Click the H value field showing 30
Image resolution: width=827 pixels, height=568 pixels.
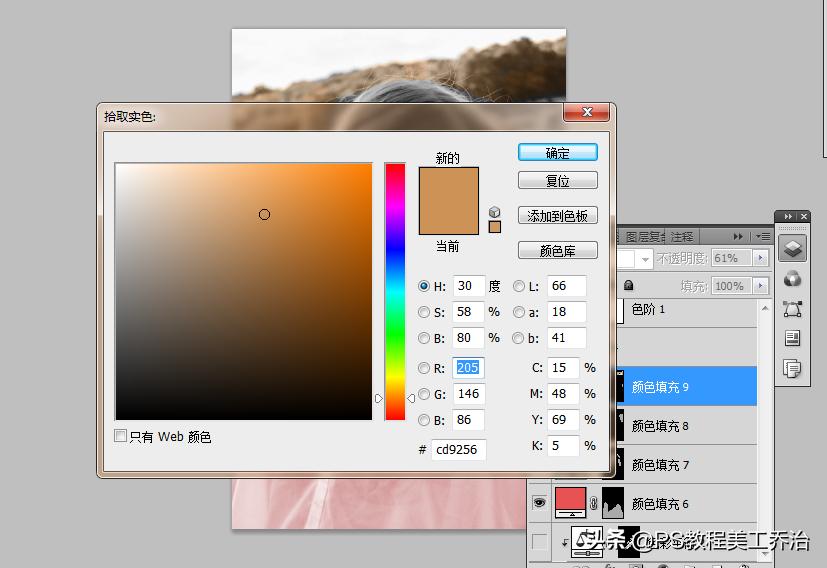point(468,286)
